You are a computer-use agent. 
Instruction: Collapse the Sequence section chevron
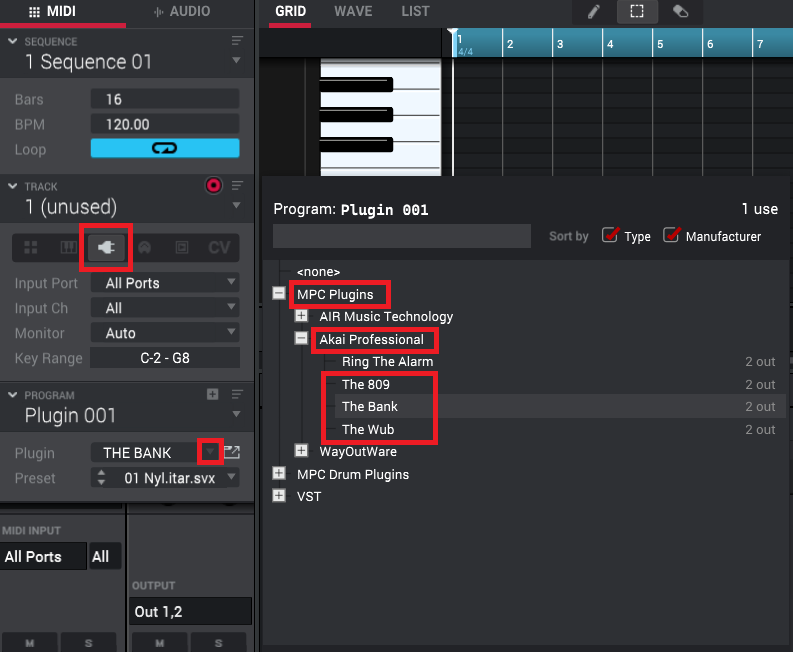(13, 41)
